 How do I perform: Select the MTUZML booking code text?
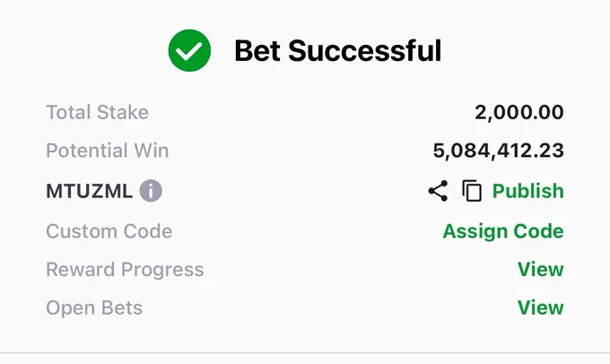pos(89,191)
